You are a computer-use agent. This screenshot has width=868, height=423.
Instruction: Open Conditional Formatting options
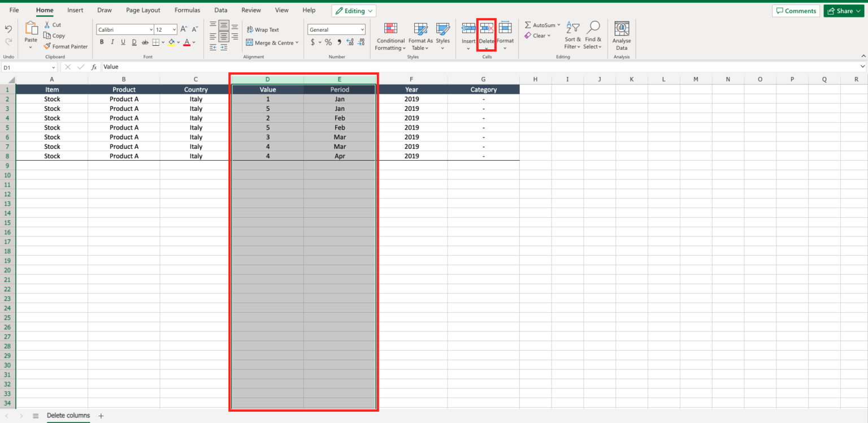click(x=390, y=37)
